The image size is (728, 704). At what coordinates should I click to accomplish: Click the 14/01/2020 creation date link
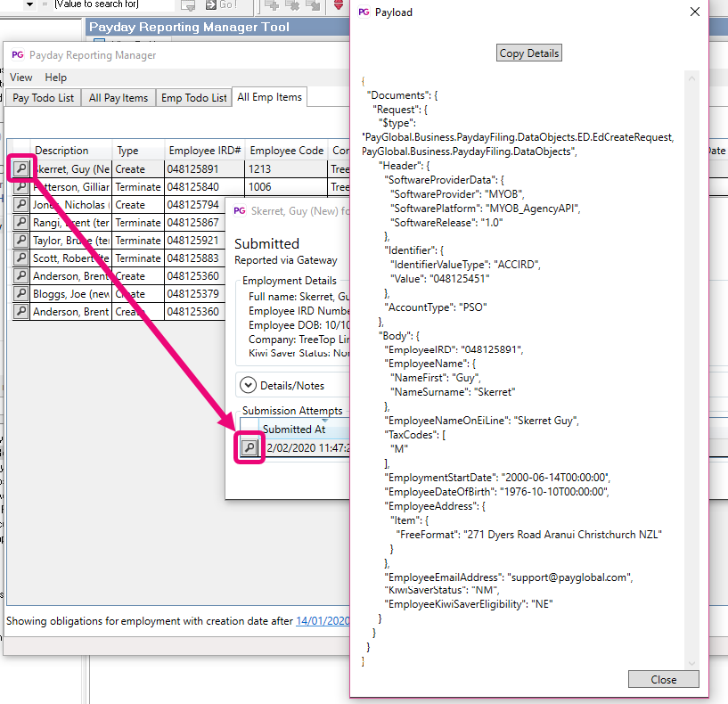[x=323, y=620]
